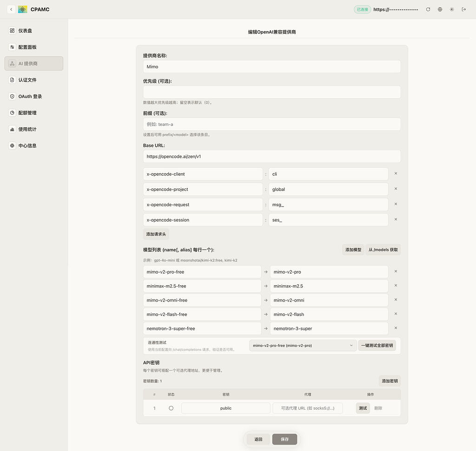Click 一键测试全部密钥 button
The height and width of the screenshot is (451, 476).
coord(377,346)
